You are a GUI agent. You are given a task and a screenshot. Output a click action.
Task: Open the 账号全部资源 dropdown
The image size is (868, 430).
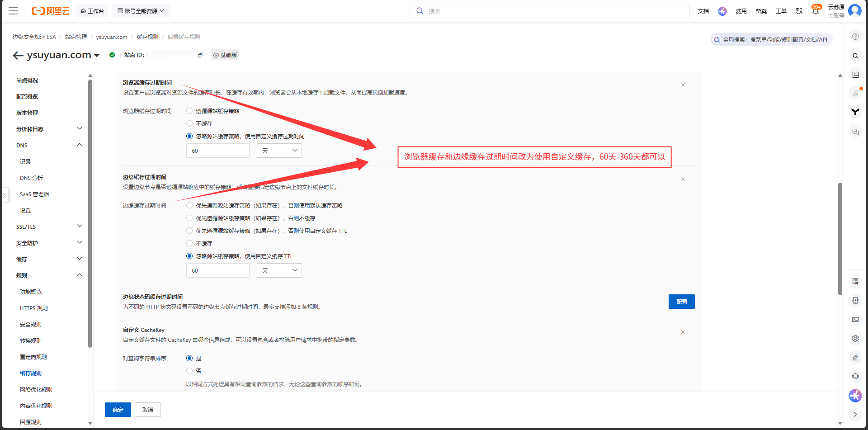point(141,11)
